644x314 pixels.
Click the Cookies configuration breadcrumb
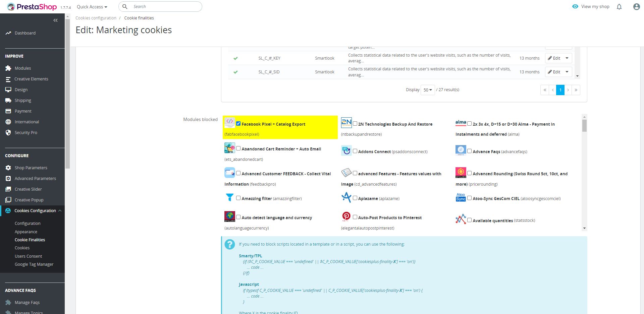(96, 18)
